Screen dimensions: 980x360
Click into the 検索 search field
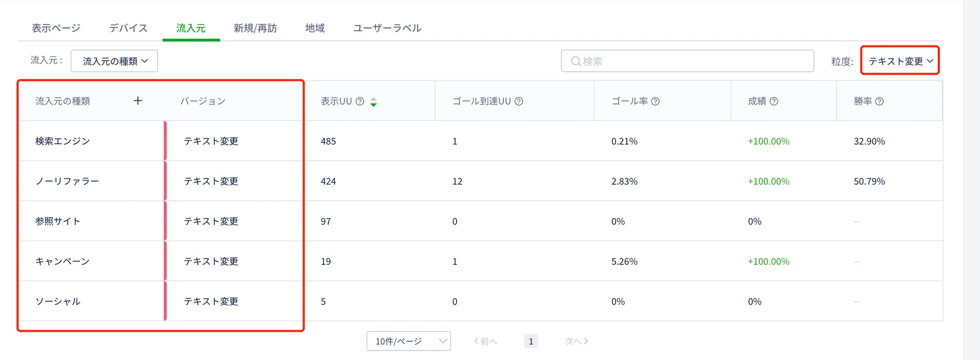coord(694,61)
